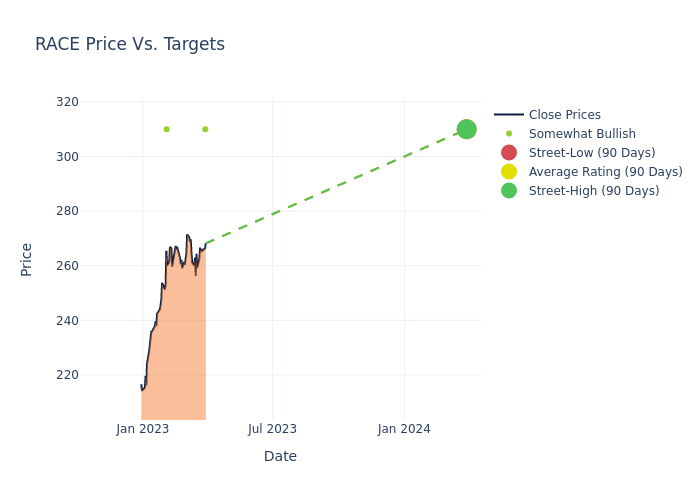
Task: Click the Close Prices legend line symbol
Action: click(x=509, y=115)
